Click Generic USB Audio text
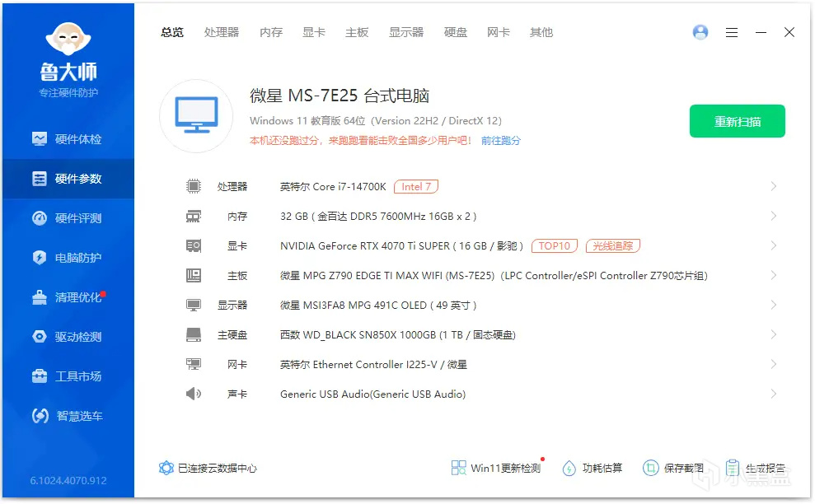Viewport: 815px width, 504px height. pyautogui.click(x=372, y=394)
